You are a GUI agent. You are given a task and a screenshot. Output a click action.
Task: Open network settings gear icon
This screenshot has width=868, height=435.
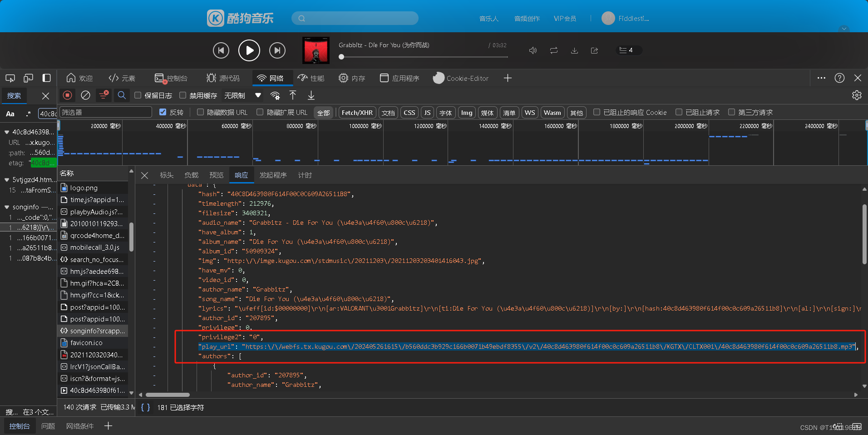[x=857, y=95]
